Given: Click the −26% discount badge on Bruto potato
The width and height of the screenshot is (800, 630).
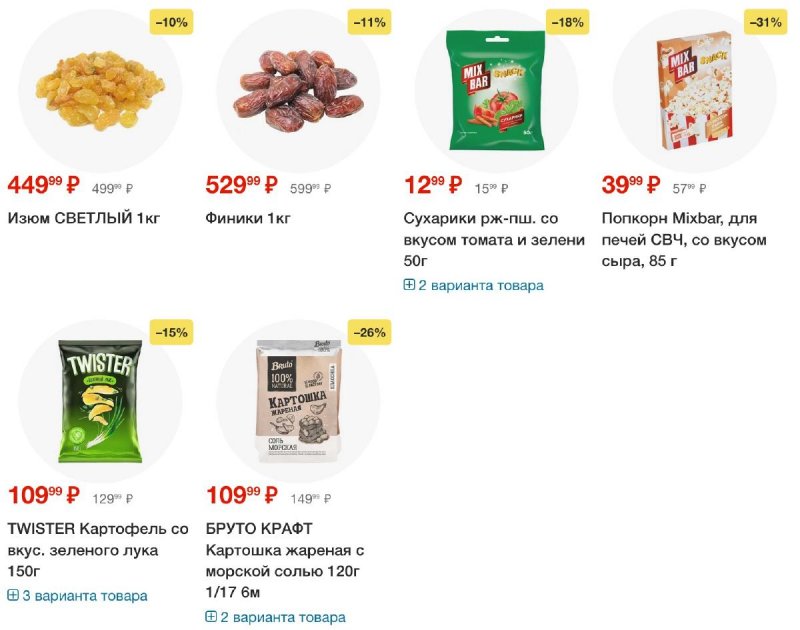Looking at the screenshot, I should [369, 333].
